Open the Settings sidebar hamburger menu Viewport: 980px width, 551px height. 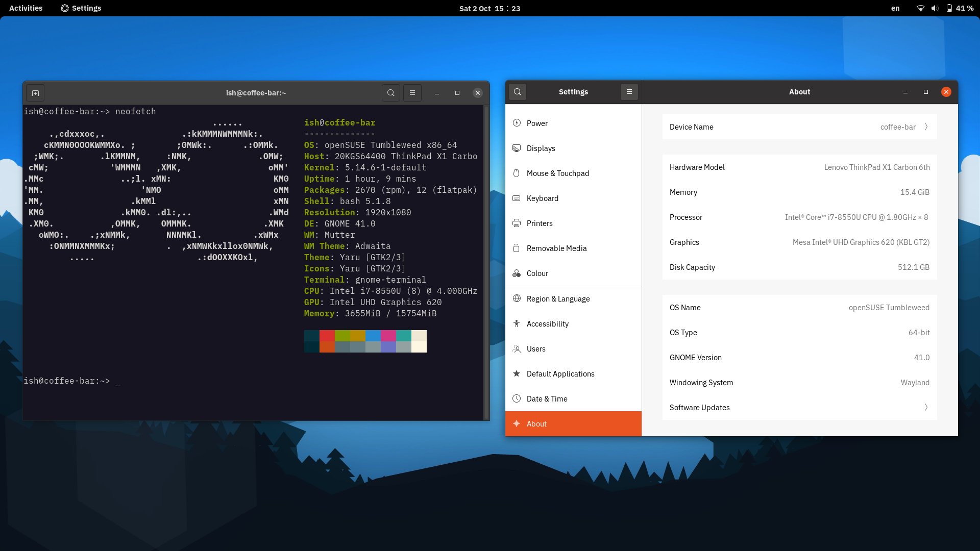pos(629,92)
